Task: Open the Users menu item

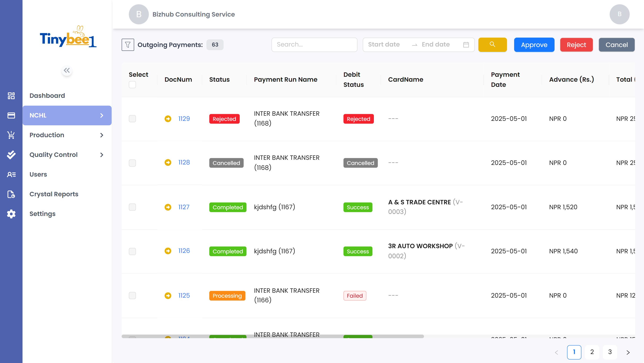Action: click(x=67, y=174)
